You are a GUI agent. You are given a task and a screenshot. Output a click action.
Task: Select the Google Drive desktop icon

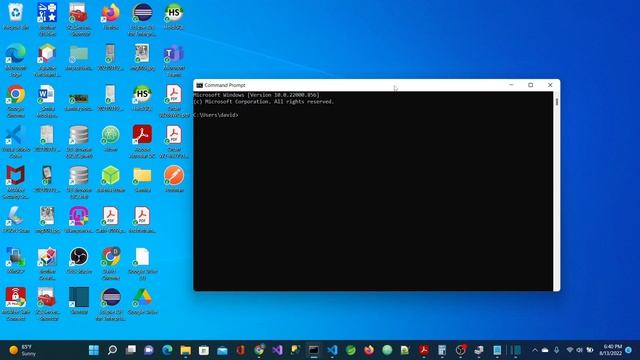[x=142, y=300]
